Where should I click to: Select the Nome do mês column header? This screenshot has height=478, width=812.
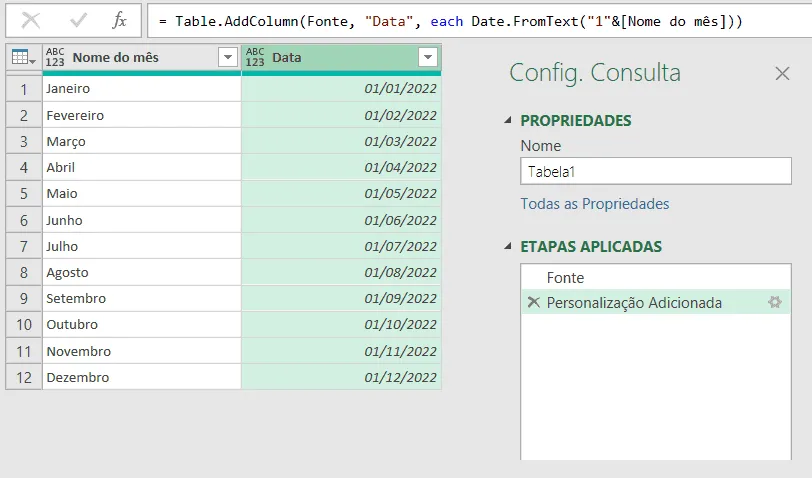[x=141, y=57]
